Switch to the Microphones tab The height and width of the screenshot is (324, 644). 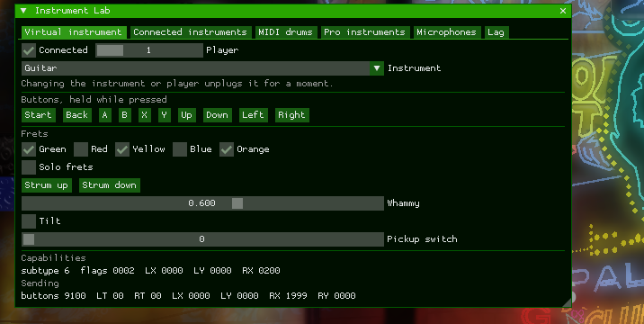point(446,32)
